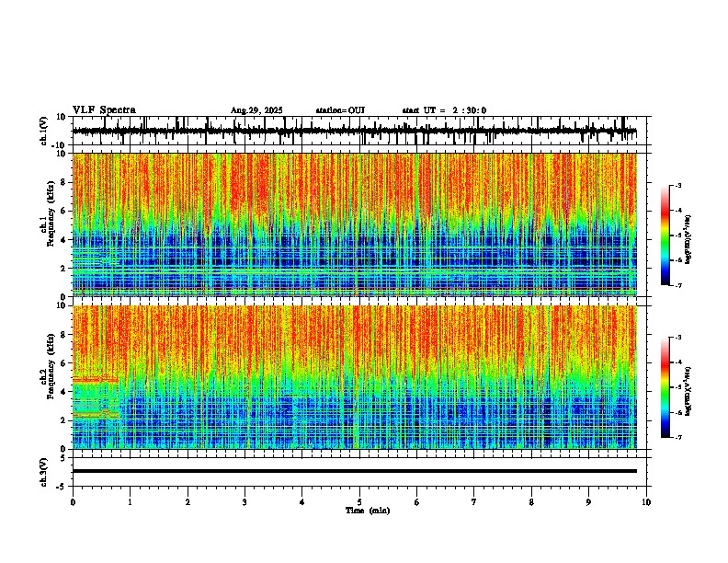Screen dimensions: 728x563
Task: Click time axis tick label "6"
Action: (417, 502)
